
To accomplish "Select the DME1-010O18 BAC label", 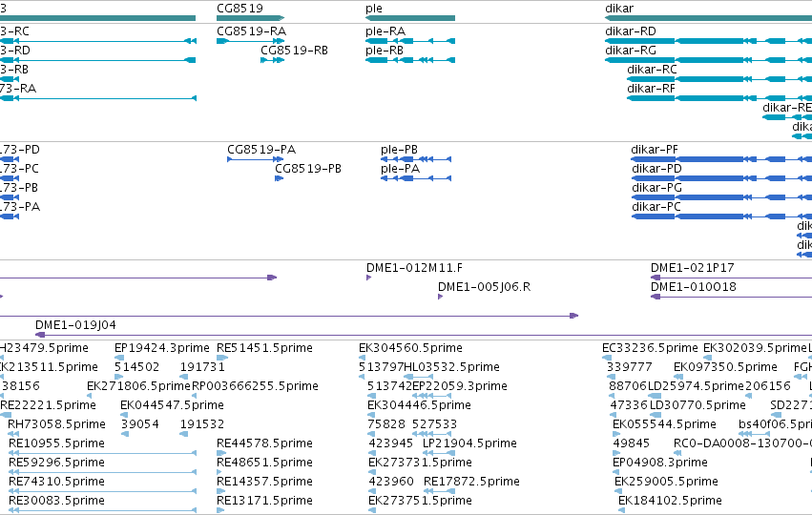I will [694, 287].
